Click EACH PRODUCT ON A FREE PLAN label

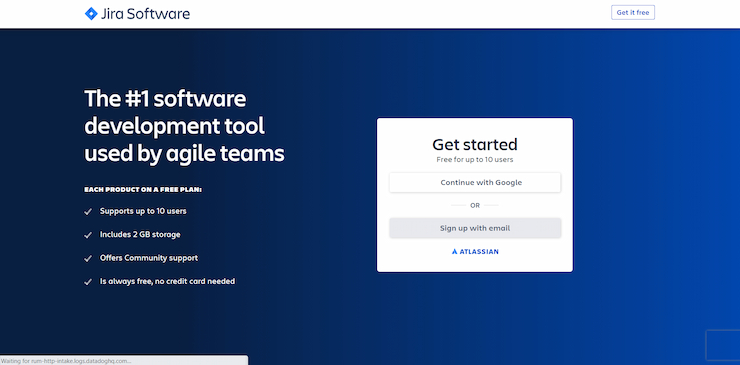click(x=143, y=190)
